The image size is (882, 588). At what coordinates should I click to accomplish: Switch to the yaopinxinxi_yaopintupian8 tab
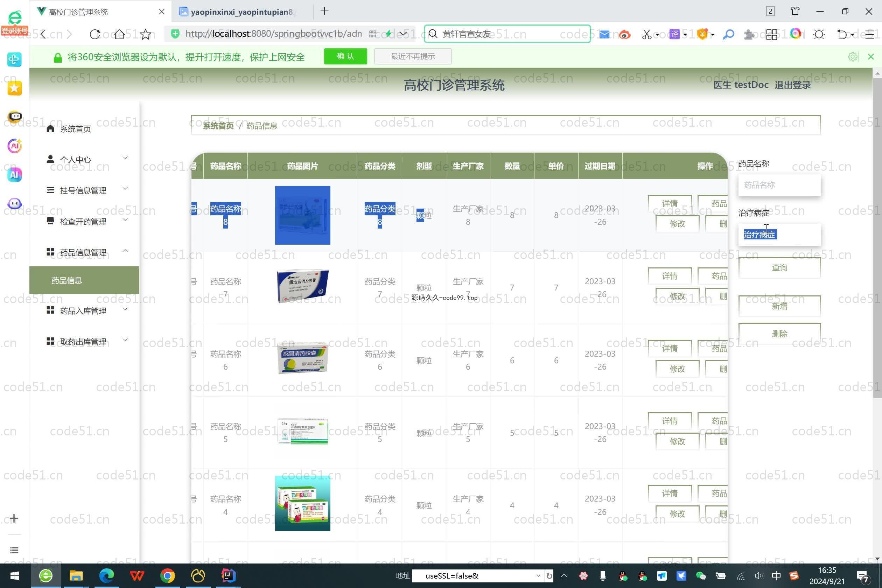[x=241, y=12]
